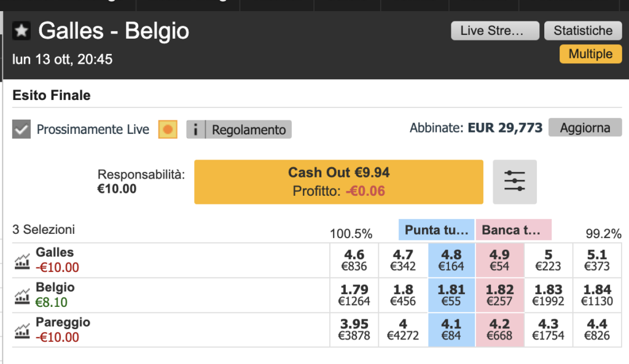
Task: Lay Belgio at odds 1.82
Action: [499, 295]
